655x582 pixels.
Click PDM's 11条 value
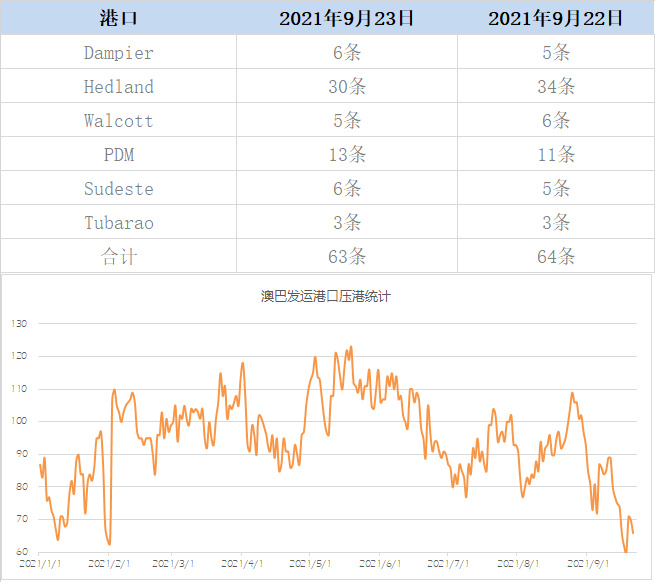(556, 155)
